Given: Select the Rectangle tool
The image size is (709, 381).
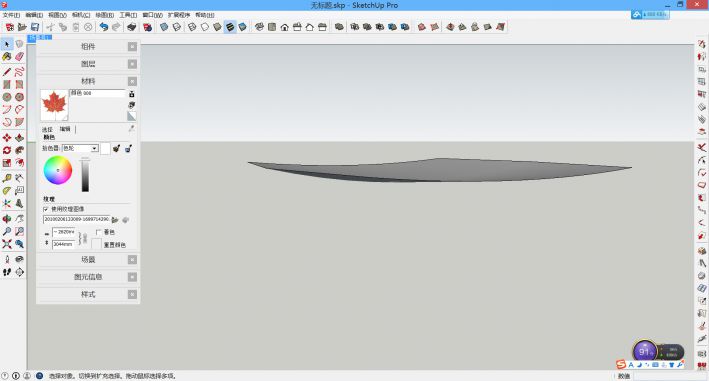Looking at the screenshot, I should click(x=7, y=85).
